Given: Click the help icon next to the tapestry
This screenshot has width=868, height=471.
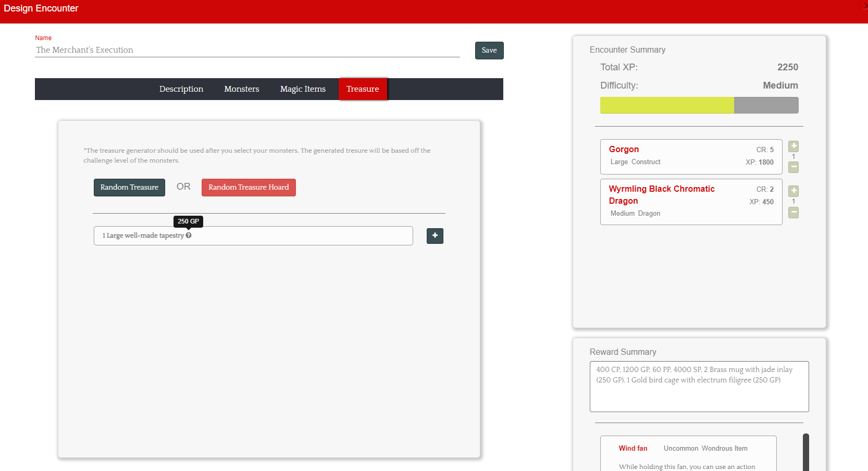Looking at the screenshot, I should [x=189, y=235].
